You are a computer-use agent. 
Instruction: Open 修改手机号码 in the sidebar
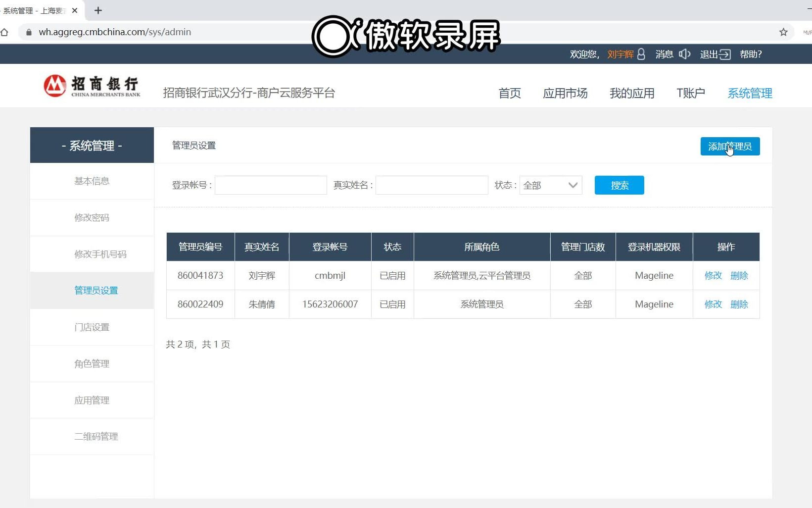point(92,254)
